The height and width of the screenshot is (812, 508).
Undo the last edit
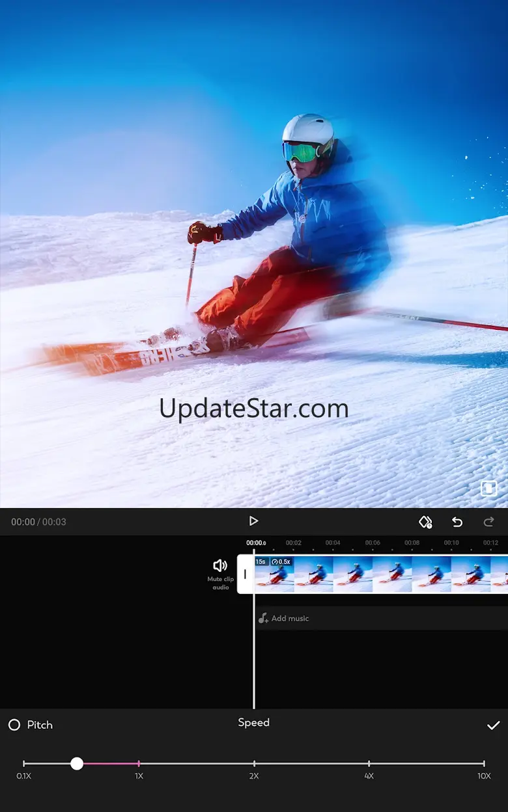tap(457, 522)
